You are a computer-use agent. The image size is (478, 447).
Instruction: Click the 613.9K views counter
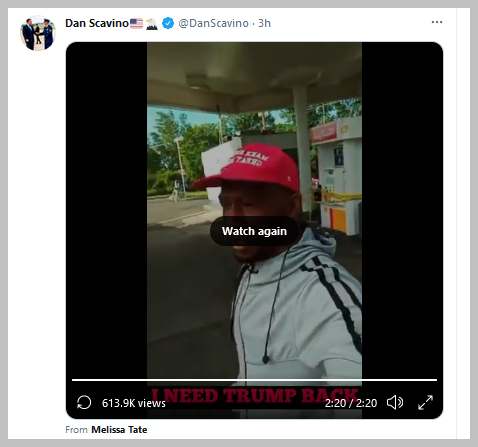click(134, 403)
